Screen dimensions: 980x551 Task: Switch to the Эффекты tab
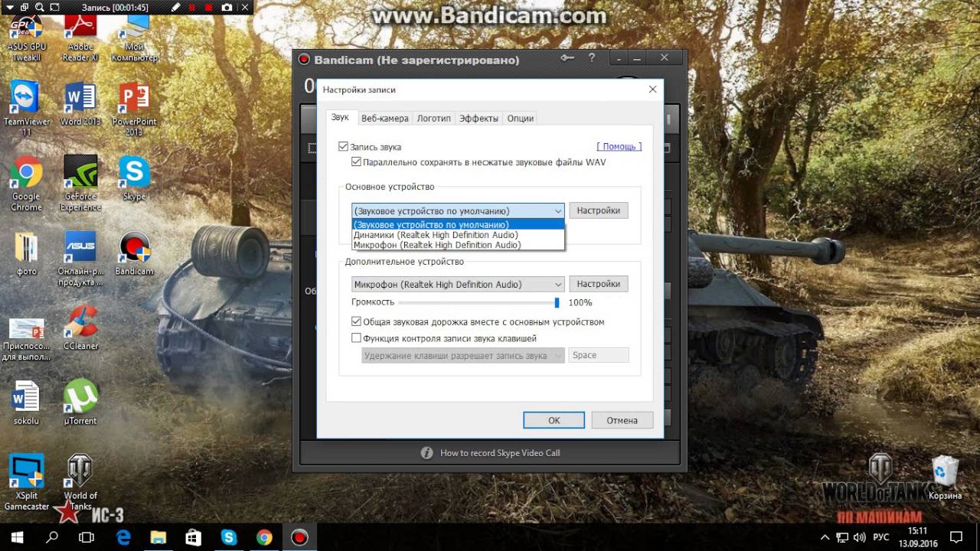479,118
